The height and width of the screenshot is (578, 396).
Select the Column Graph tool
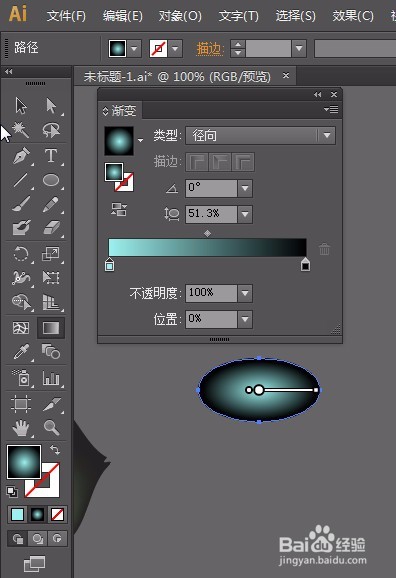tap(51, 378)
